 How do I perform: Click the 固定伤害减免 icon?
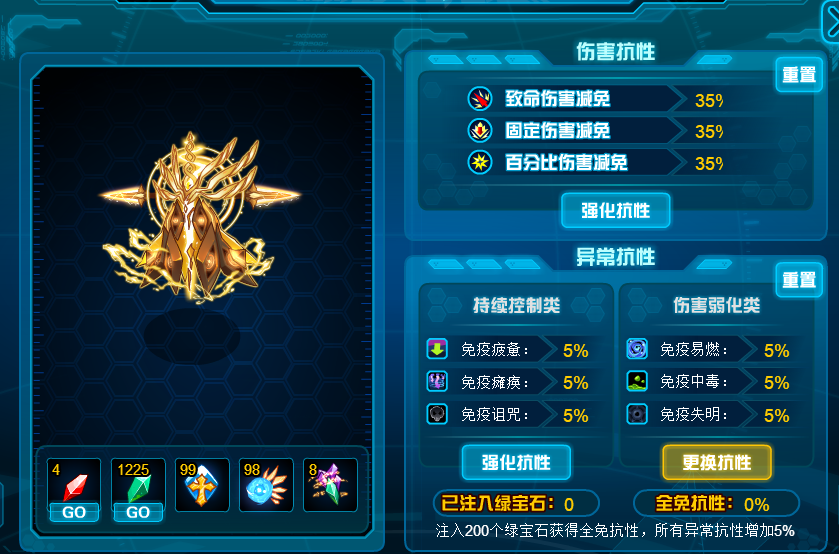pyautogui.click(x=480, y=131)
